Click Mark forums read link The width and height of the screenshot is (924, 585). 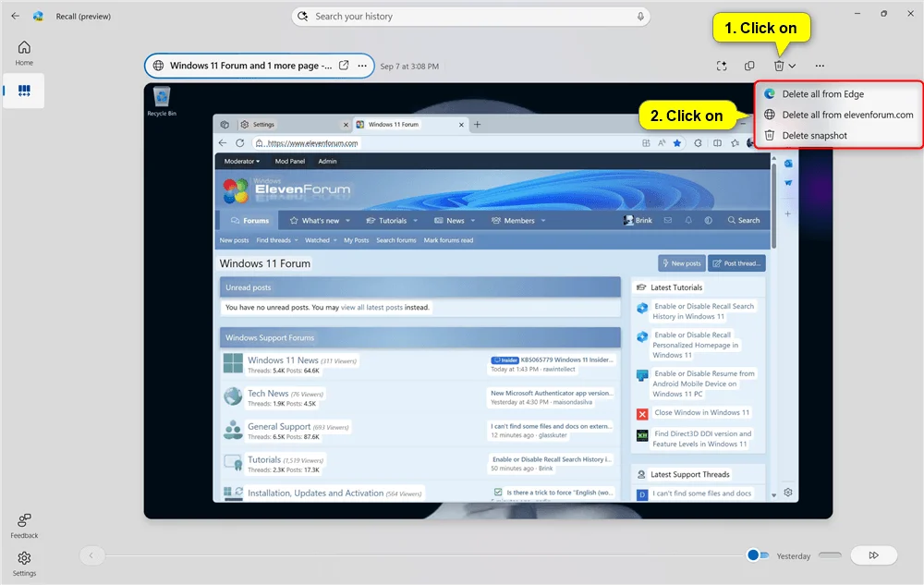448,240
